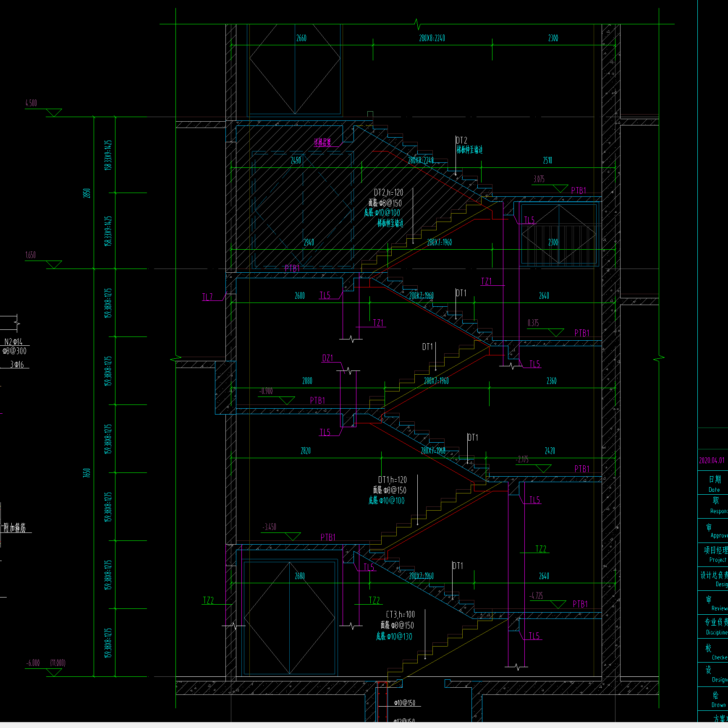Select the 2940 dimension text

tap(309, 243)
